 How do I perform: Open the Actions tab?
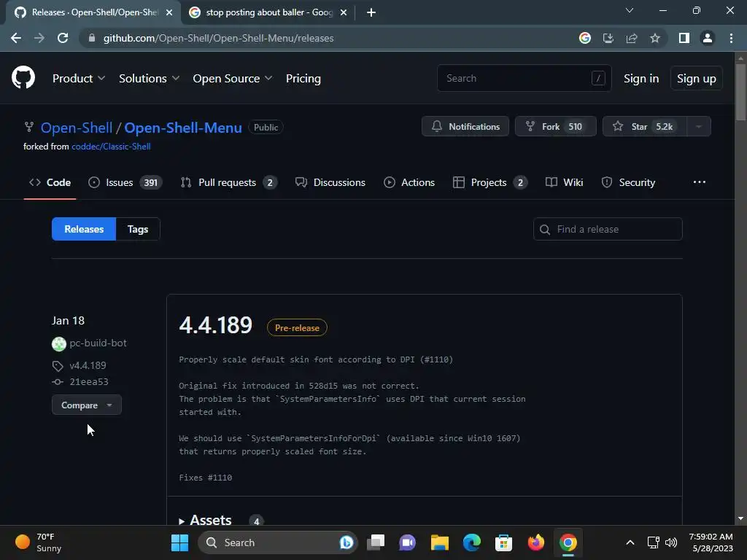409,182
